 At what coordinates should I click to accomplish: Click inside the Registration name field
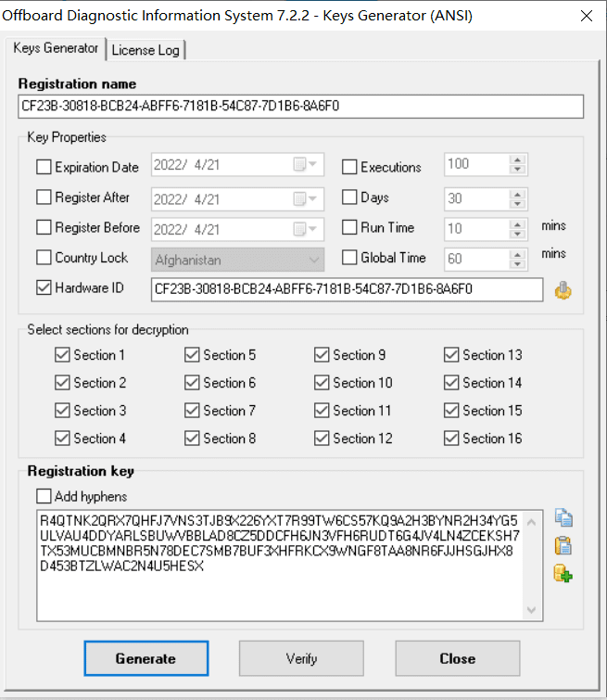tap(300, 107)
